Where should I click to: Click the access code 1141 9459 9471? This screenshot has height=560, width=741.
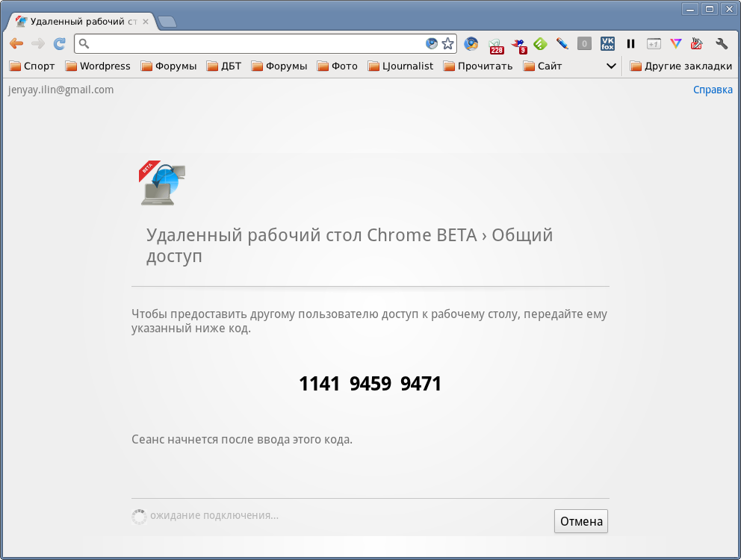point(370,384)
